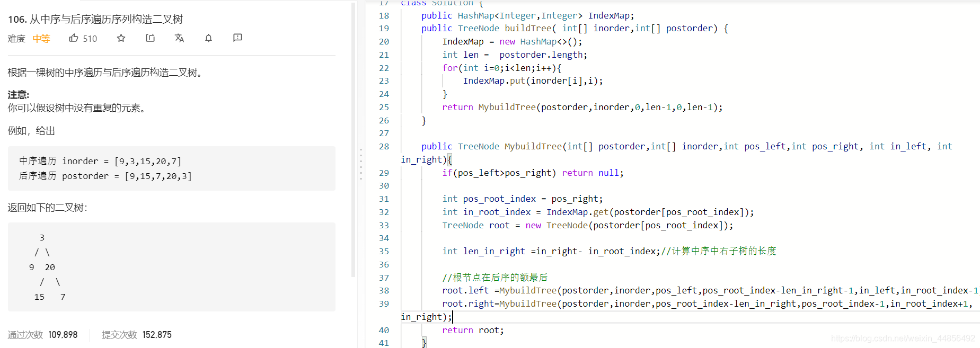
Task: Click the for loop header line
Action: point(501,68)
